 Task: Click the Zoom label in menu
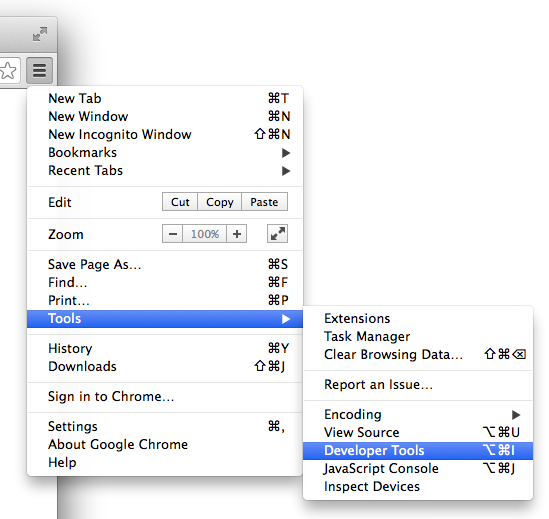(66, 234)
